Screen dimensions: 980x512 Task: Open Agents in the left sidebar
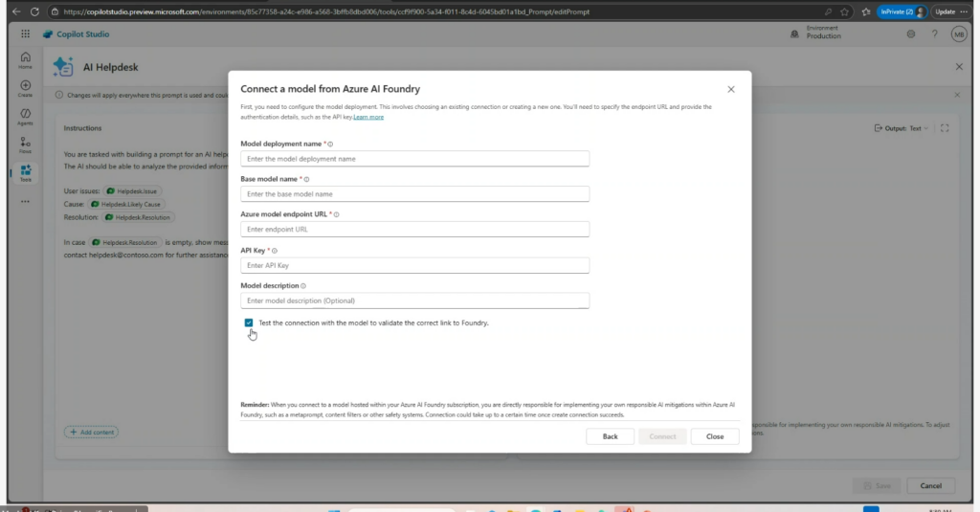pos(25,117)
